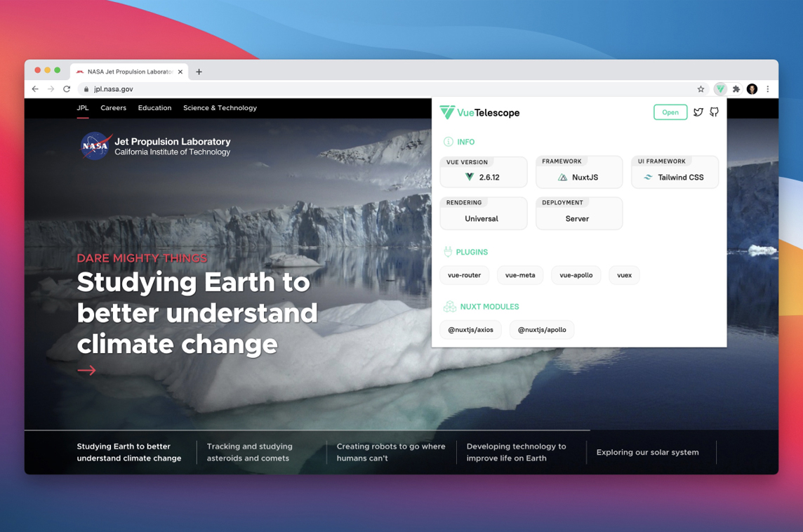Reload the page with the refresh icon
803x532 pixels.
pyautogui.click(x=67, y=89)
